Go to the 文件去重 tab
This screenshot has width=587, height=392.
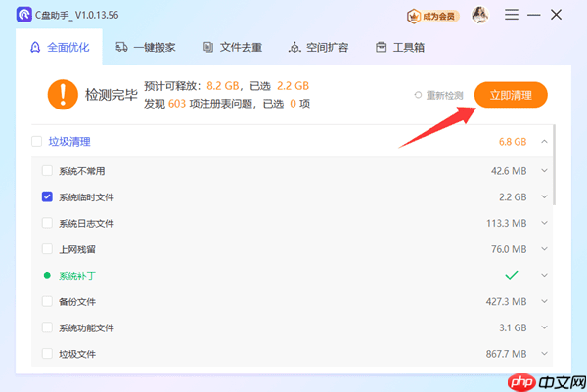pos(232,47)
